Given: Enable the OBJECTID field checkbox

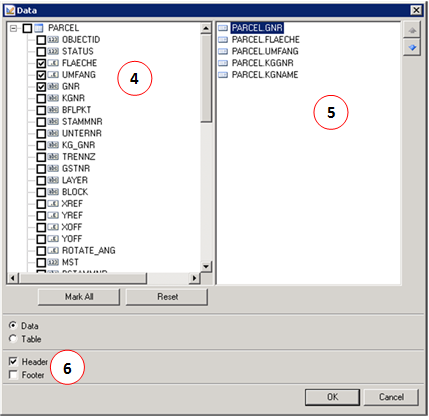Looking at the screenshot, I should click(41, 40).
